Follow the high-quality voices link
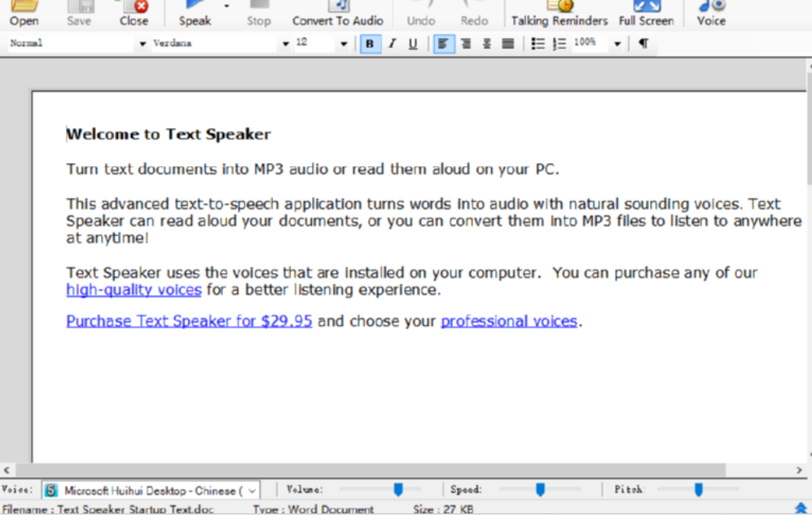Viewport: 812px width, 515px height. [134, 289]
